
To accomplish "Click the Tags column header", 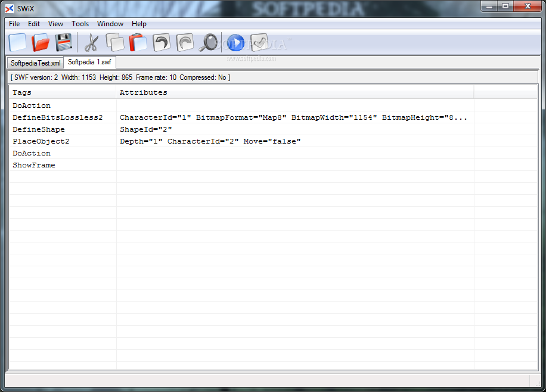I will click(x=63, y=92).
